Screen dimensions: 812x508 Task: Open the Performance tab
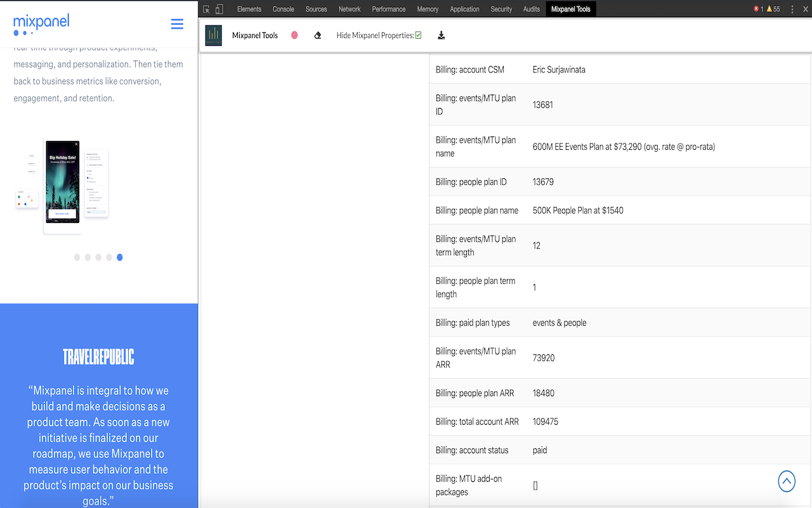(389, 9)
